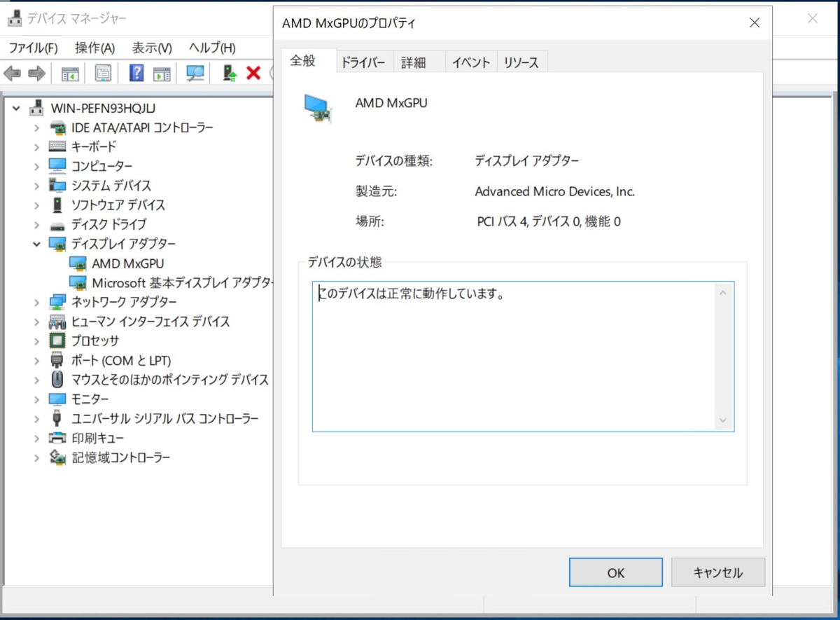Collapse the ディスプレイ アダプター category
Screen dimensions: 840x620
[x=36, y=244]
